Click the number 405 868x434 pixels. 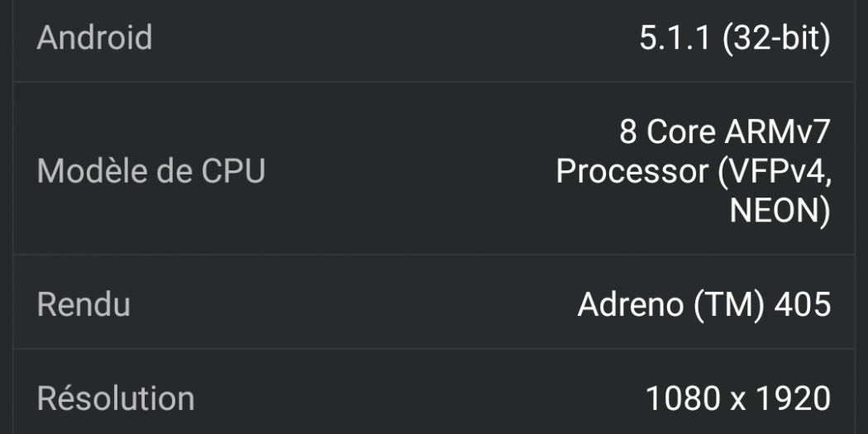click(802, 304)
